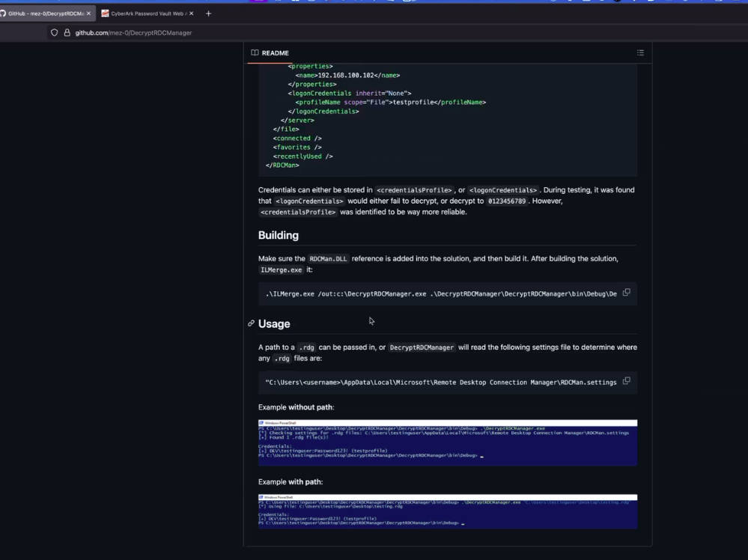
Task: Click the padlock site info icon
Action: coord(67,32)
